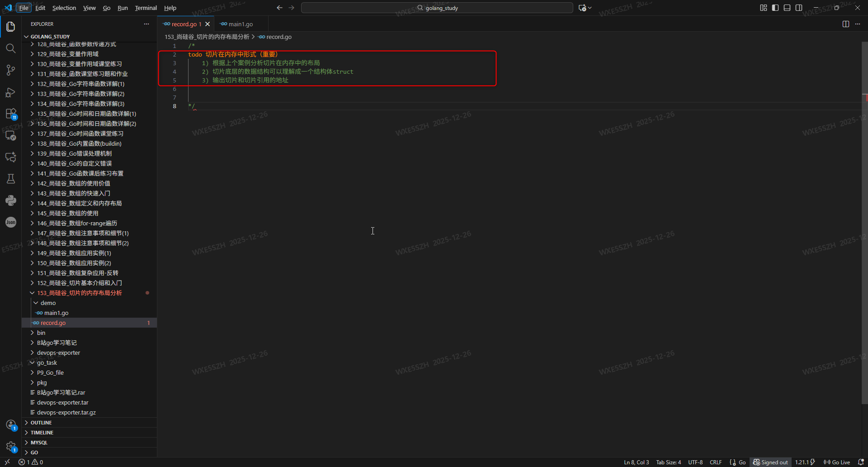The image size is (868, 467).
Task: Click the golang_study command center search box
Action: [x=437, y=8]
